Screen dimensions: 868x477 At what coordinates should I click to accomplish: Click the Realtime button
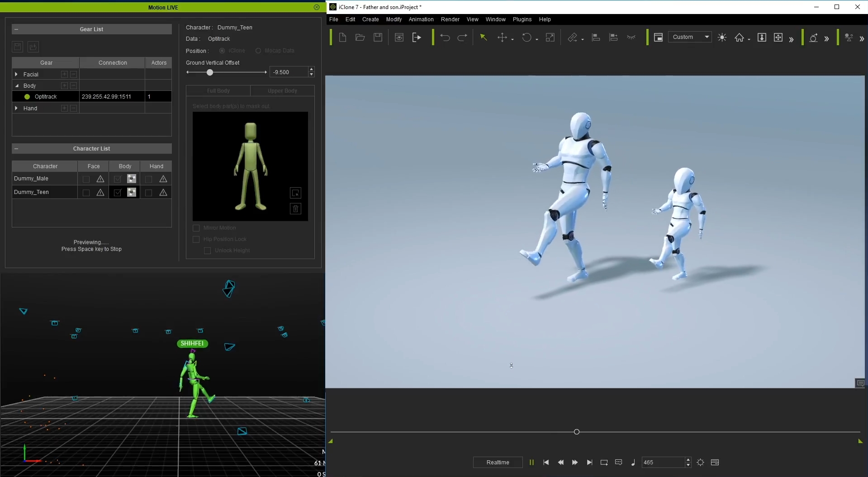click(x=498, y=462)
